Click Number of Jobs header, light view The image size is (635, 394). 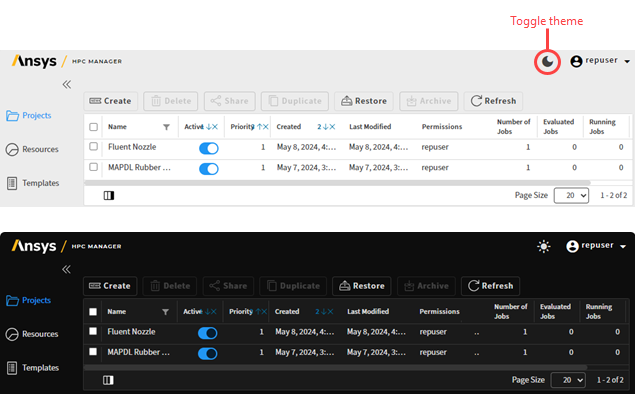(514, 127)
